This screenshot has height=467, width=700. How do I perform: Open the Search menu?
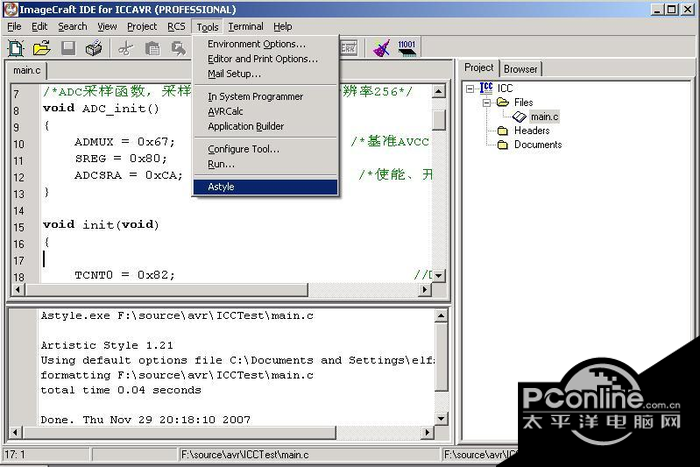pyautogui.click(x=72, y=27)
